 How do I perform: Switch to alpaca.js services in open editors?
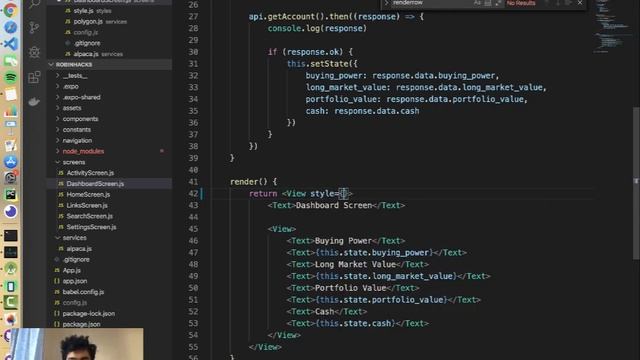110,54
